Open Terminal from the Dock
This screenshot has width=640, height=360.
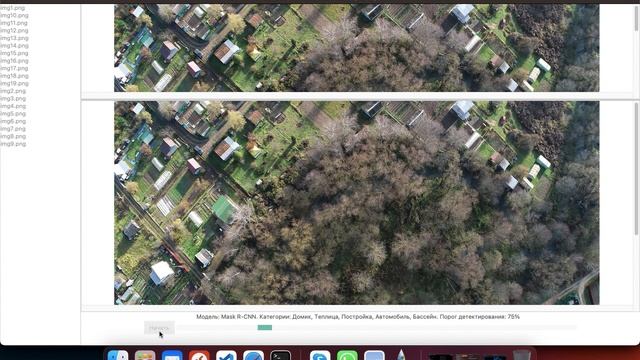point(280,355)
